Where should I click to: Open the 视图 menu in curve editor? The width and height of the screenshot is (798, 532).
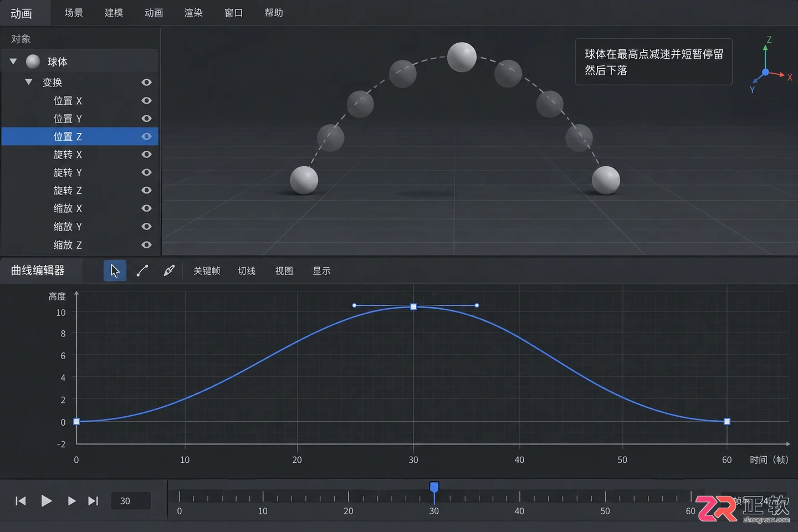point(284,270)
